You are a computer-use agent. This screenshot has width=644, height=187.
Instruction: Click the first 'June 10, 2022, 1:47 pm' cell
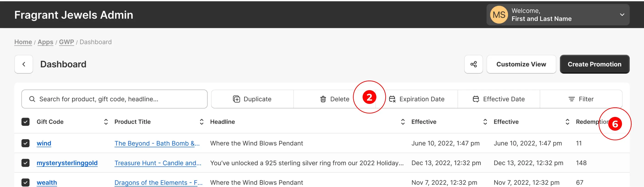[x=445, y=143]
